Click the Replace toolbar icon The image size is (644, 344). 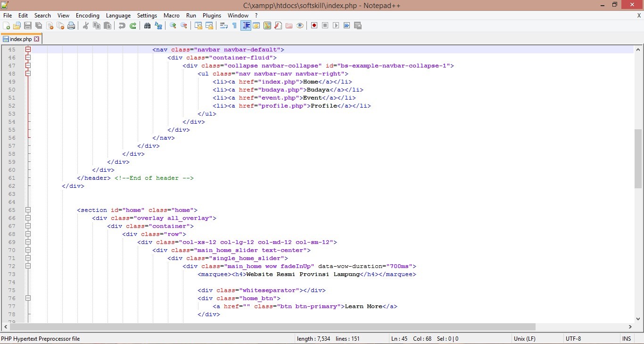[x=158, y=25]
